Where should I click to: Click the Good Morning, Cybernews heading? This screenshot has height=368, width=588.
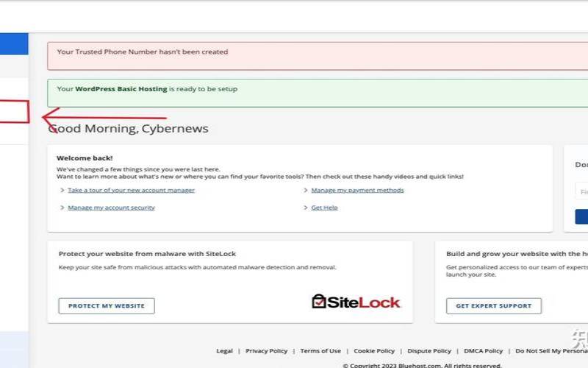[128, 128]
